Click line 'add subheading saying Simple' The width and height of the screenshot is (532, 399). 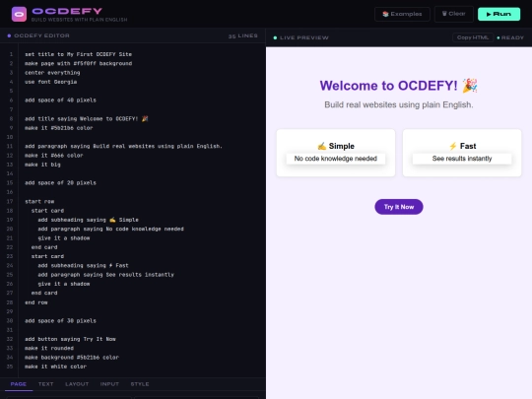[88, 220]
